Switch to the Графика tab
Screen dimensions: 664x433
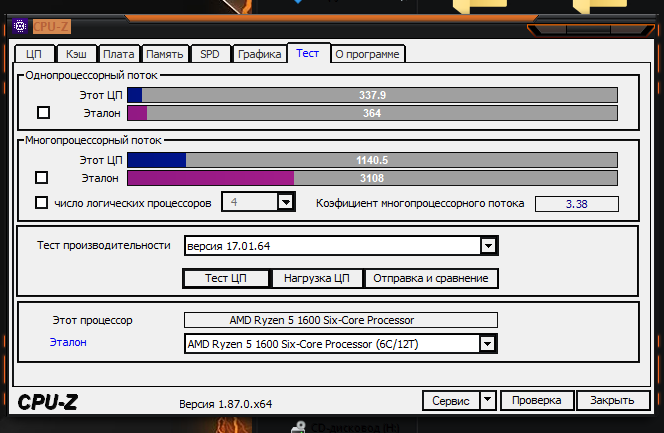point(259,54)
